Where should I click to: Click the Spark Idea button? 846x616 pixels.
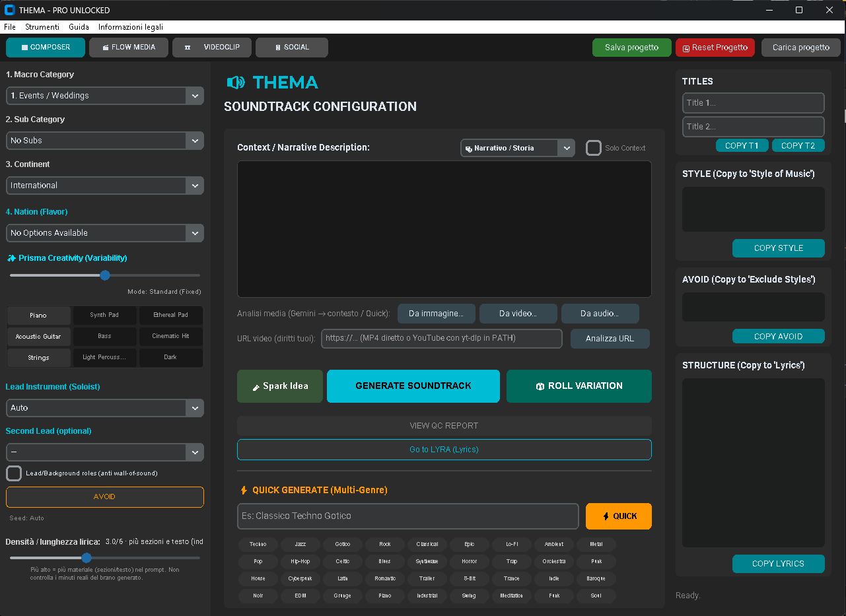[280, 386]
